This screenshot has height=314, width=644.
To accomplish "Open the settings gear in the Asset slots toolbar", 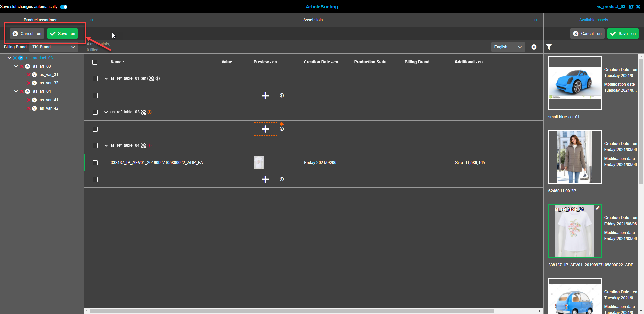I will tap(534, 47).
